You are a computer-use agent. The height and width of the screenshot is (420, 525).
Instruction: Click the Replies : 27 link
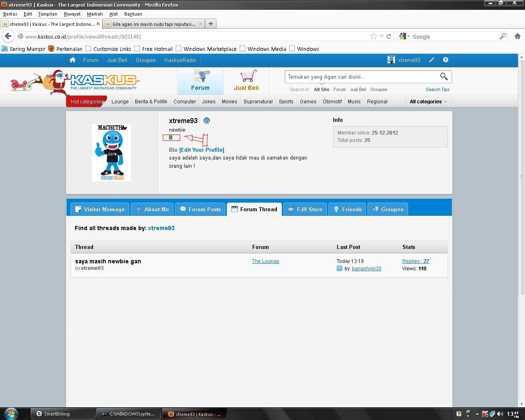click(x=415, y=261)
